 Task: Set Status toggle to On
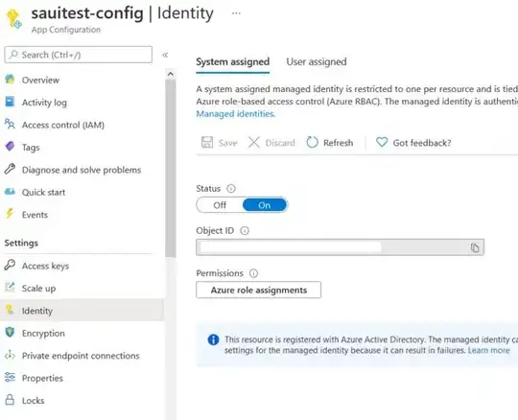[265, 205]
